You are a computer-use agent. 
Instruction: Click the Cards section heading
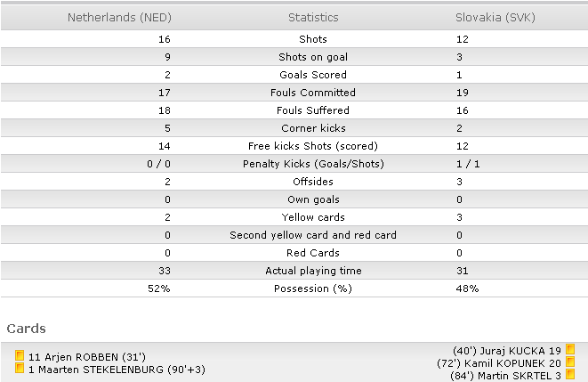coord(27,329)
